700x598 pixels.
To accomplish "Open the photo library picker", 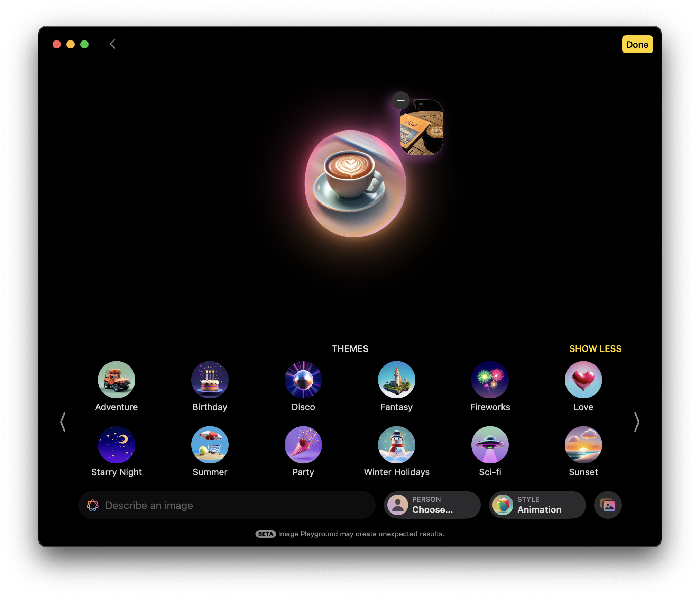I will [x=608, y=505].
